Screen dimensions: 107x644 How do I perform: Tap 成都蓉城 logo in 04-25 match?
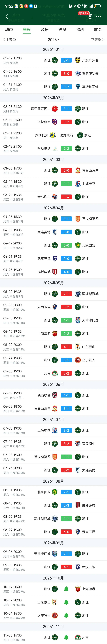(x=55, y=272)
